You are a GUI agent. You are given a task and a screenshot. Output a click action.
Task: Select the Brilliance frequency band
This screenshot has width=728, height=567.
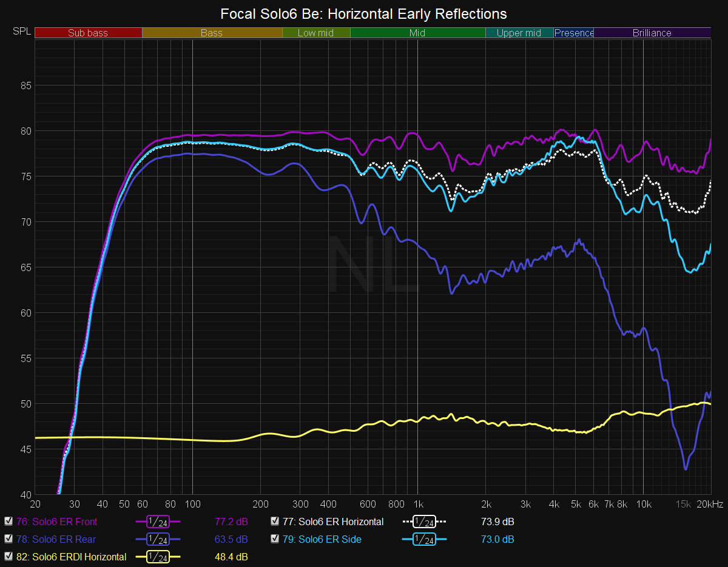(x=652, y=33)
